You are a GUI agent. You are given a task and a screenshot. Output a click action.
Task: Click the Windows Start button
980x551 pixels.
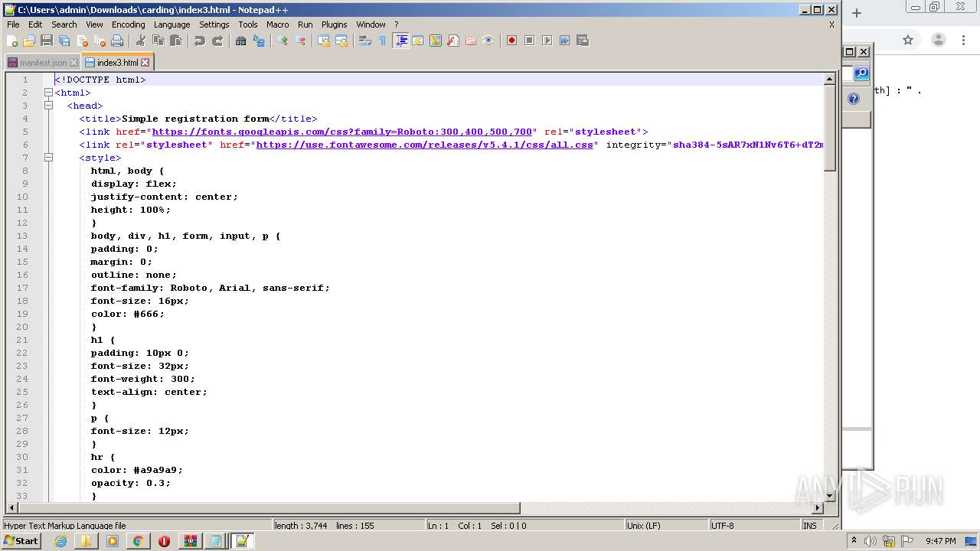click(21, 541)
